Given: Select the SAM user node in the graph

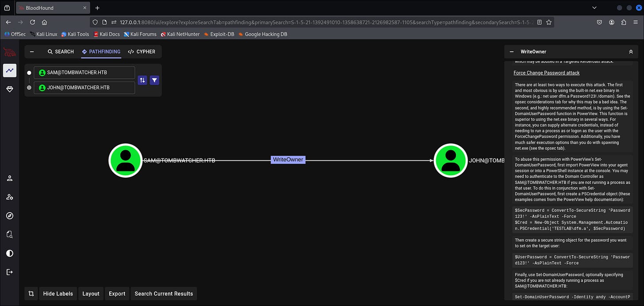Looking at the screenshot, I should [x=126, y=160].
